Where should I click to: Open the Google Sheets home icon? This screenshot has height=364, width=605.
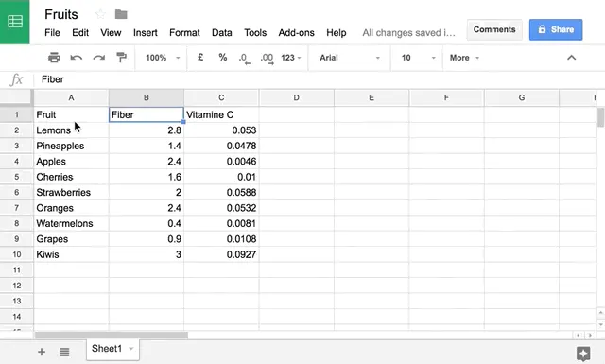[x=15, y=22]
